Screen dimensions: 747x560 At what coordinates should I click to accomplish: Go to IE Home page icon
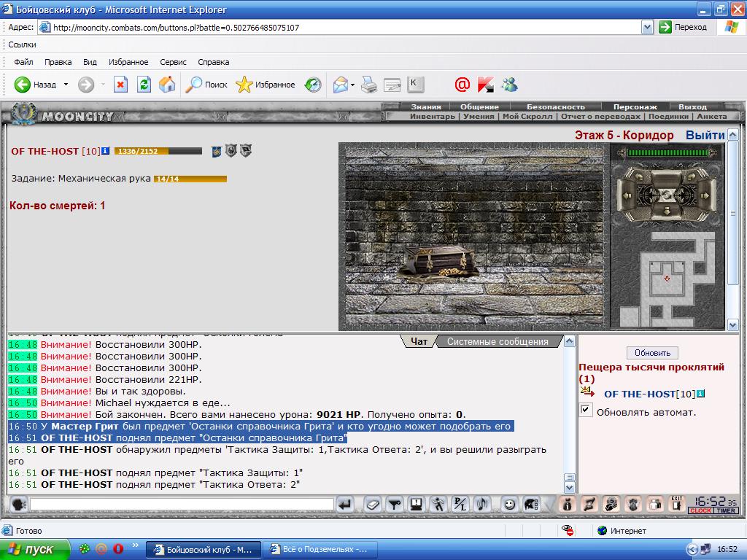click(x=167, y=85)
